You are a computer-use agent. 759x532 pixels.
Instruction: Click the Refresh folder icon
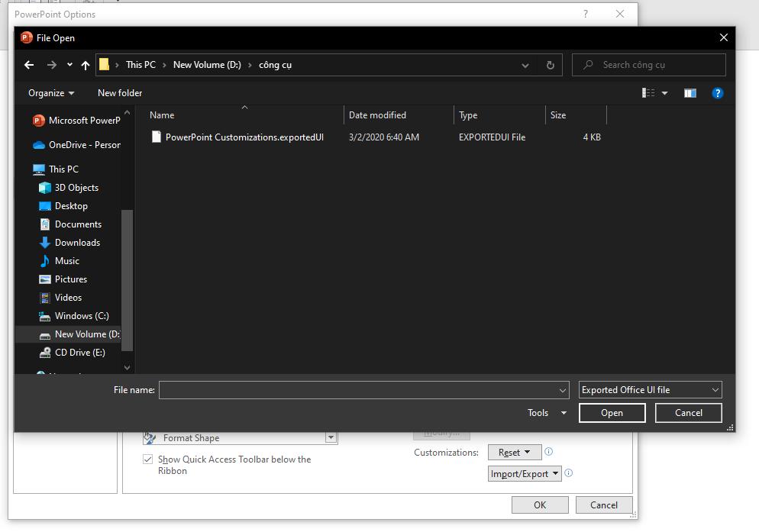pos(550,65)
